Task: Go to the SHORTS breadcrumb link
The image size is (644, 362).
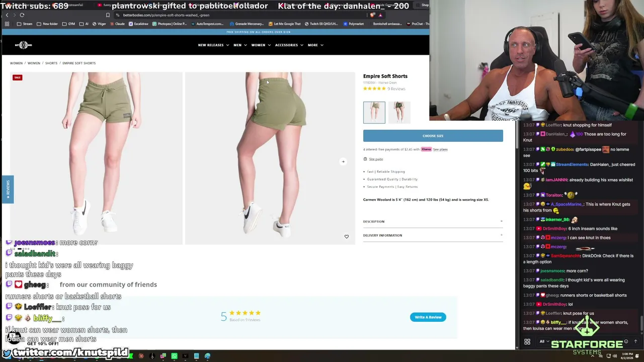Action: (51, 63)
